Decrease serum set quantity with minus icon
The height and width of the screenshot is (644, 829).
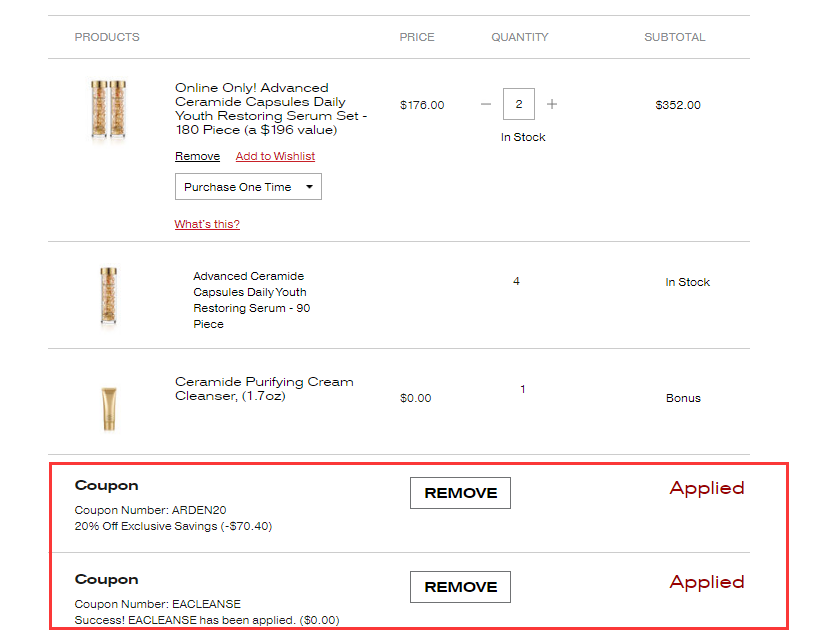(x=486, y=104)
